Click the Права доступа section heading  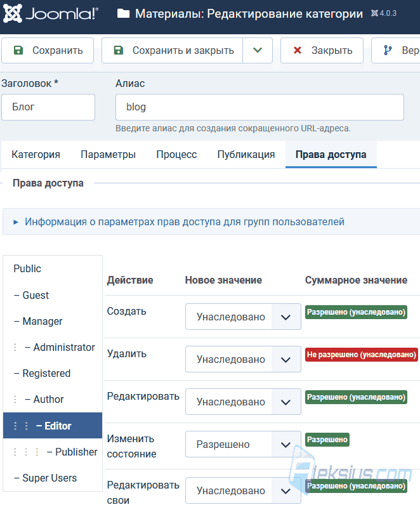[48, 183]
